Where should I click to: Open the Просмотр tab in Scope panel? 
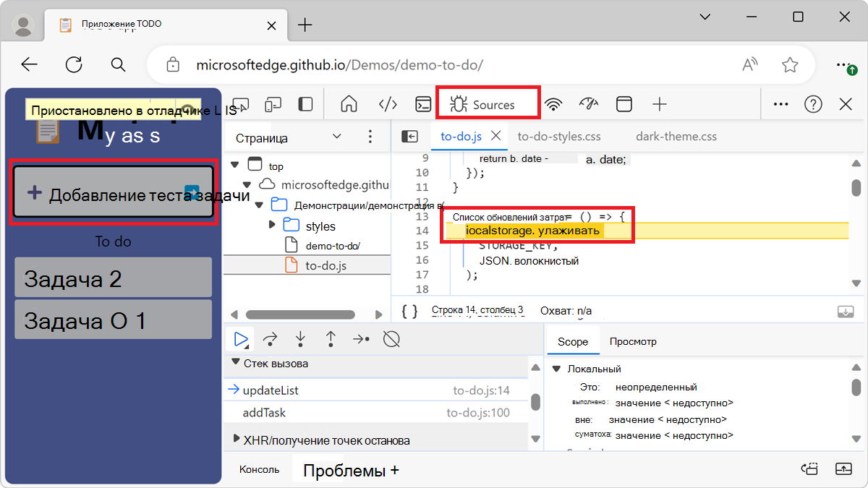click(x=631, y=341)
